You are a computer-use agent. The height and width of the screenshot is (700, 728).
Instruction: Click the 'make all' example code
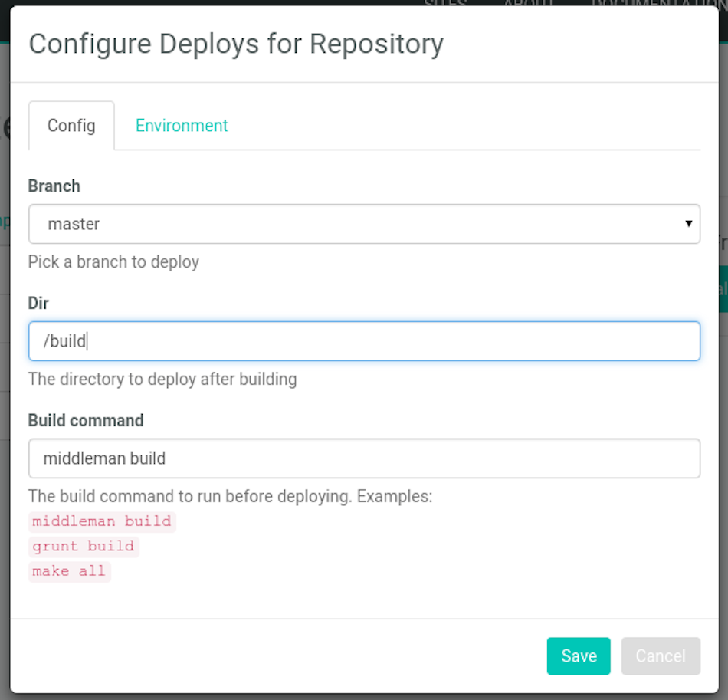point(70,571)
